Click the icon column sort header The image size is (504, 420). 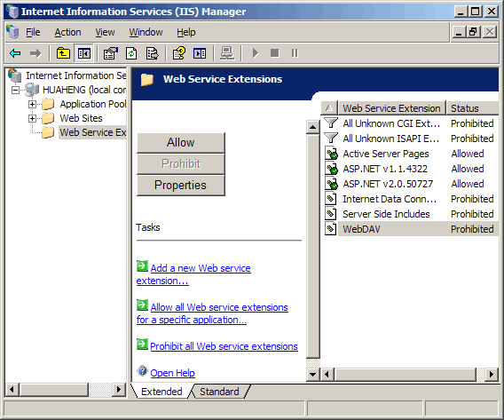click(329, 108)
